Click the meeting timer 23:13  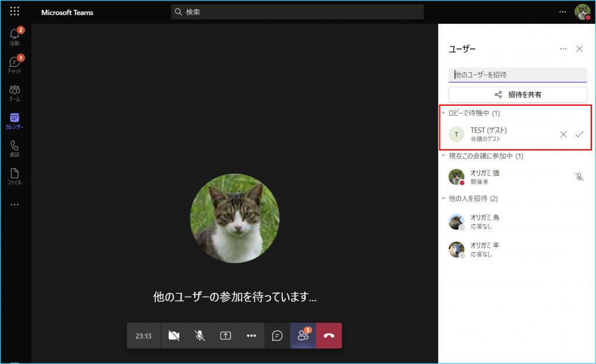[x=143, y=336]
